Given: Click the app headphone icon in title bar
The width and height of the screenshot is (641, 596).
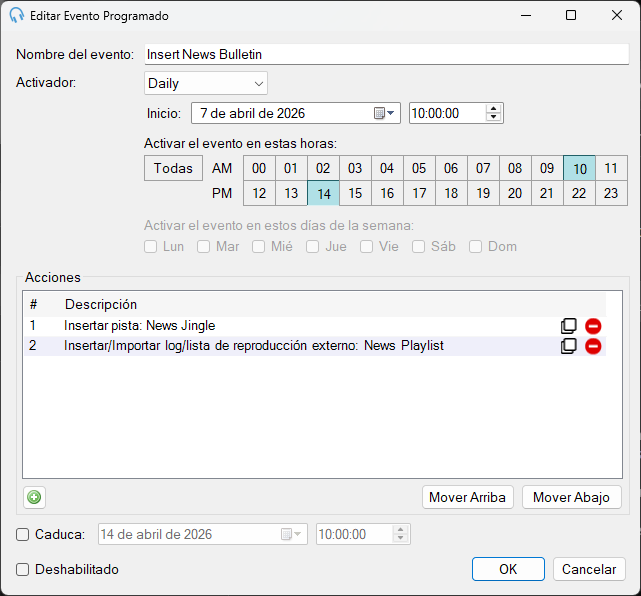Looking at the screenshot, I should (x=17, y=15).
